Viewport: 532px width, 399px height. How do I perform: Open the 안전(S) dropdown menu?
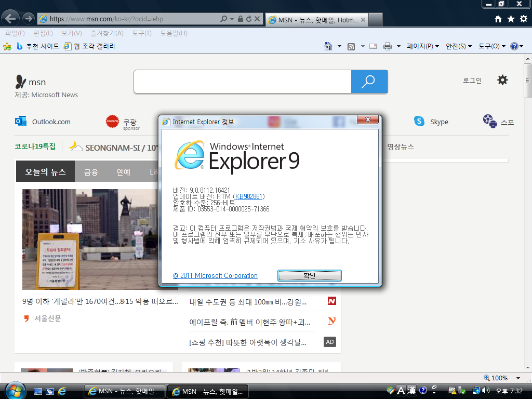[458, 46]
